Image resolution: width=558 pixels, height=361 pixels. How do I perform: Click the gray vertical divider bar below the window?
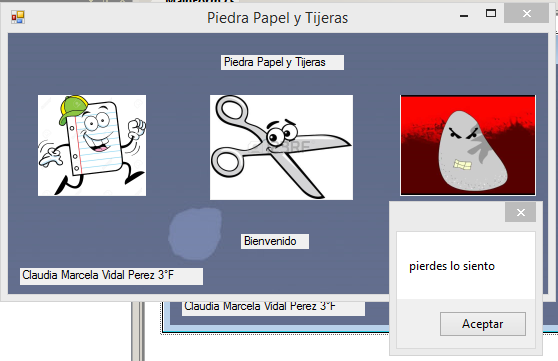point(138,331)
